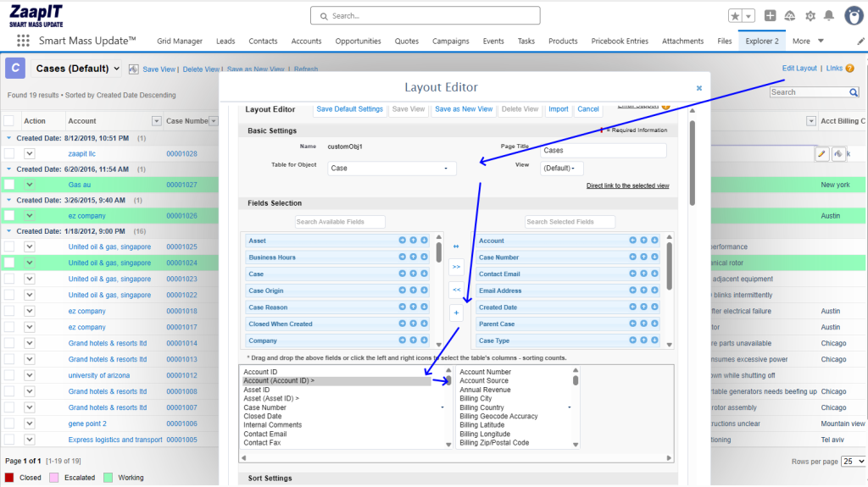The image size is (868, 487).
Task: Open the notifications bell
Action: pyautogui.click(x=829, y=15)
